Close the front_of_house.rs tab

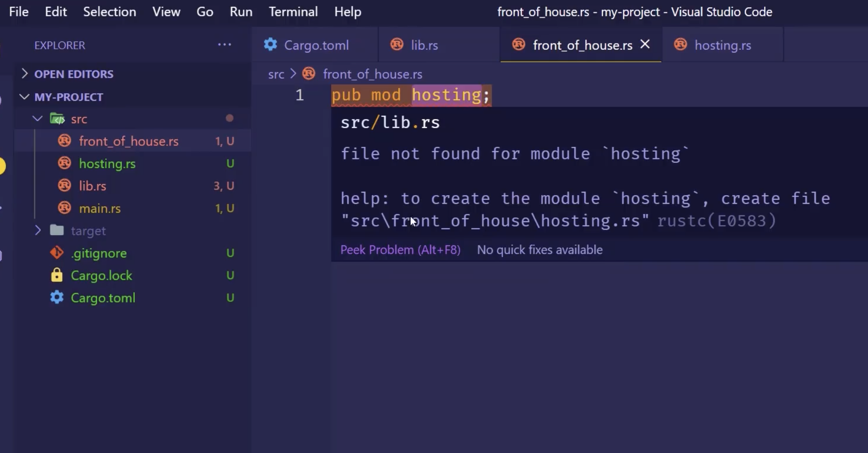[x=645, y=44]
